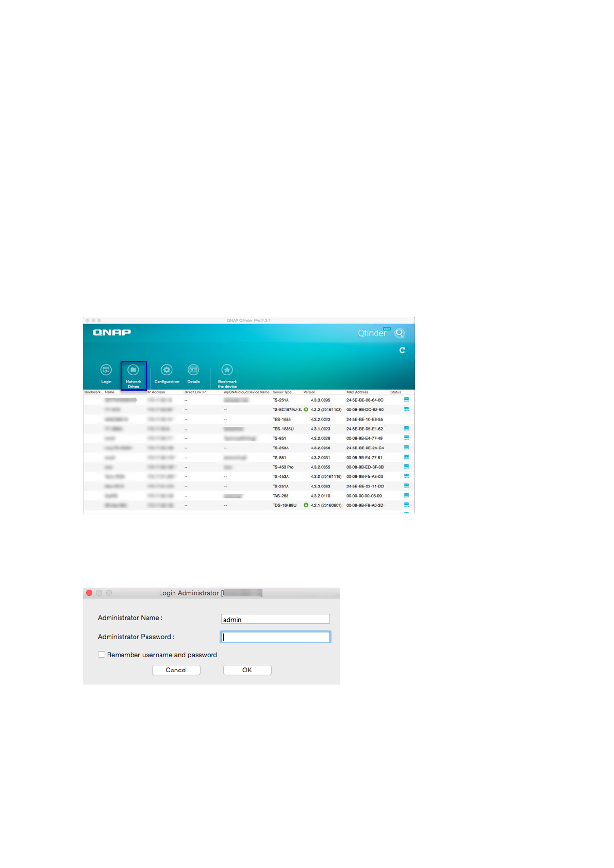This screenshot has width=614, height=868.
Task: Sort by the Version column header
Action: [309, 392]
